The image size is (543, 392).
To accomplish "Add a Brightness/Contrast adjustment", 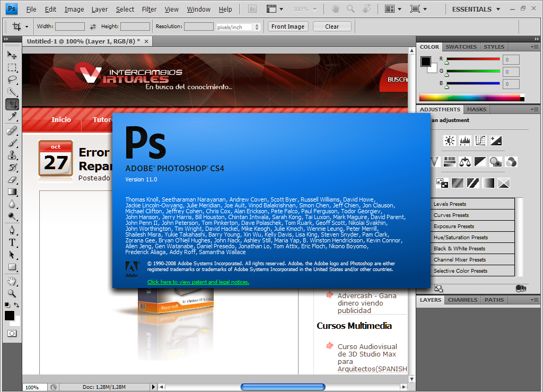I will click(x=450, y=141).
